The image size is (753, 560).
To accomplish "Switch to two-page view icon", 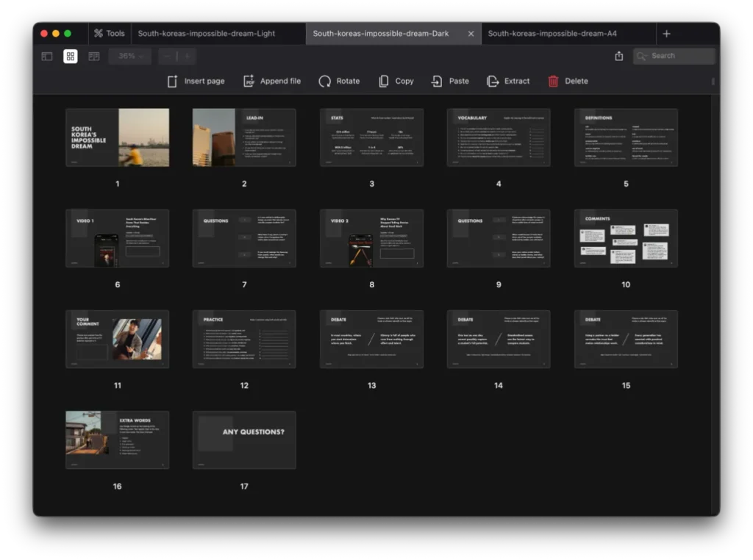I will click(93, 56).
